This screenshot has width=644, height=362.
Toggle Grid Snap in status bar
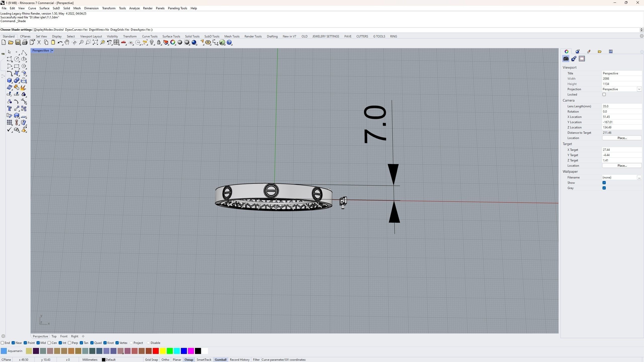(x=151, y=360)
